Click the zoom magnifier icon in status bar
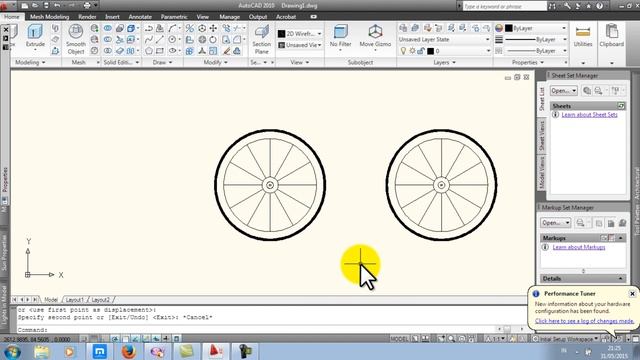Image resolution: width=640 pixels, height=360 pixels. tap(451, 339)
